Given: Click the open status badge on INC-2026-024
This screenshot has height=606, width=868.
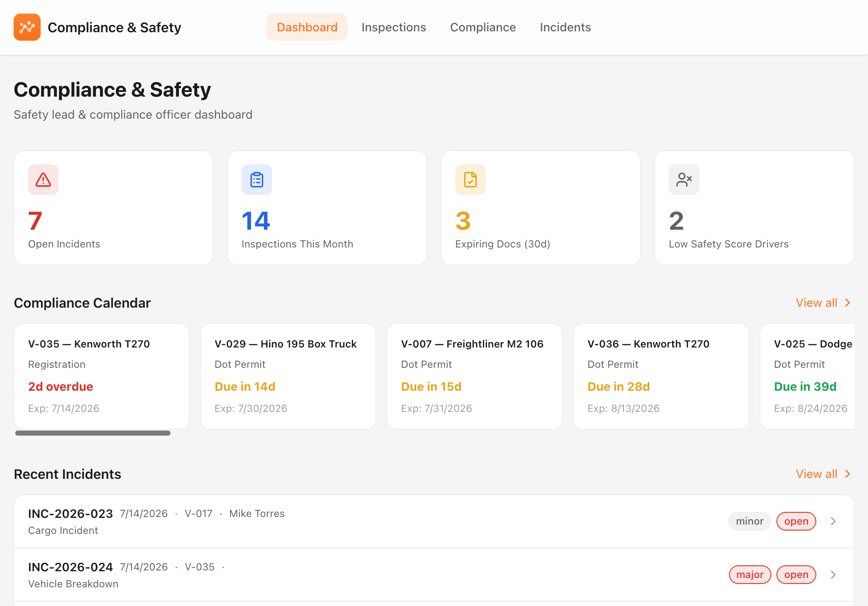Looking at the screenshot, I should [796, 575].
